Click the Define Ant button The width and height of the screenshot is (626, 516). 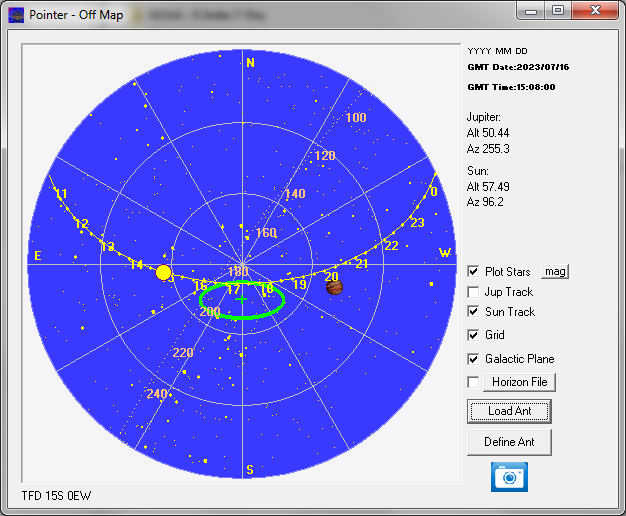[x=509, y=442]
